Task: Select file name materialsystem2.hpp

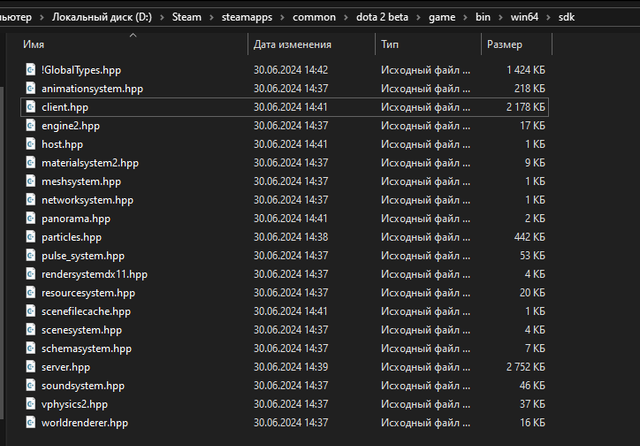Action: pyautogui.click(x=90, y=163)
